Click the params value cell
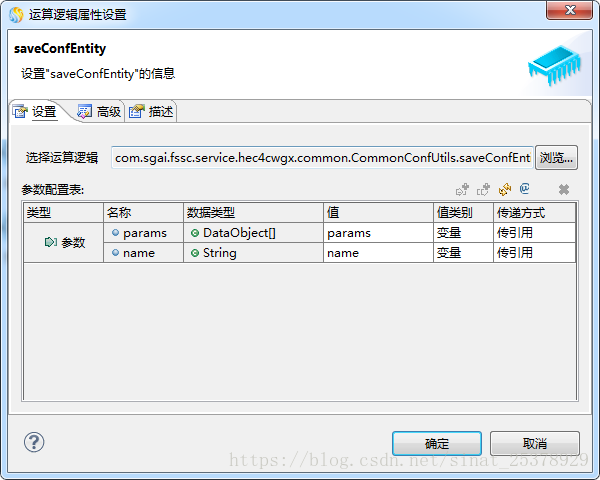The image size is (600, 480). (378, 233)
